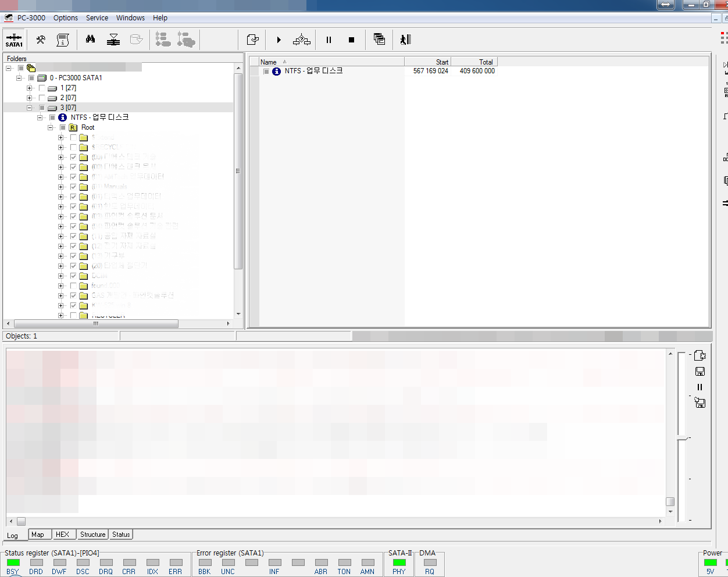Click the log export icon beside log panel
This screenshot has height=577, width=728.
tap(700, 355)
